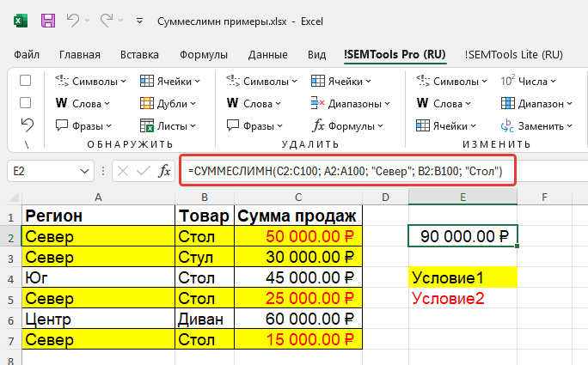Open the Файл menu
The image size is (588, 365).
[x=27, y=55]
